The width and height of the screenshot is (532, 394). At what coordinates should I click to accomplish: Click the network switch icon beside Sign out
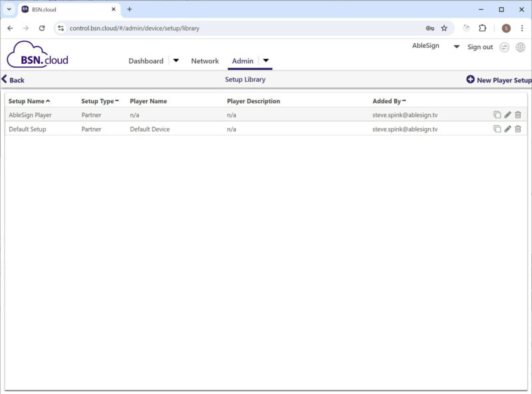pos(504,47)
